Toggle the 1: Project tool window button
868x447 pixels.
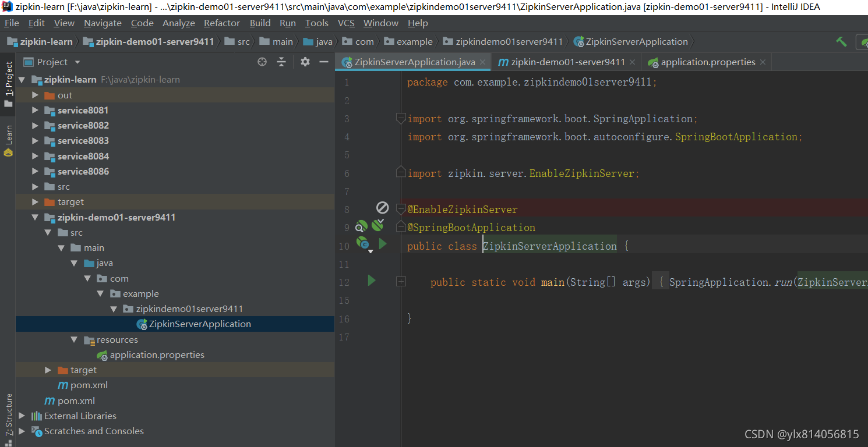tap(8, 84)
